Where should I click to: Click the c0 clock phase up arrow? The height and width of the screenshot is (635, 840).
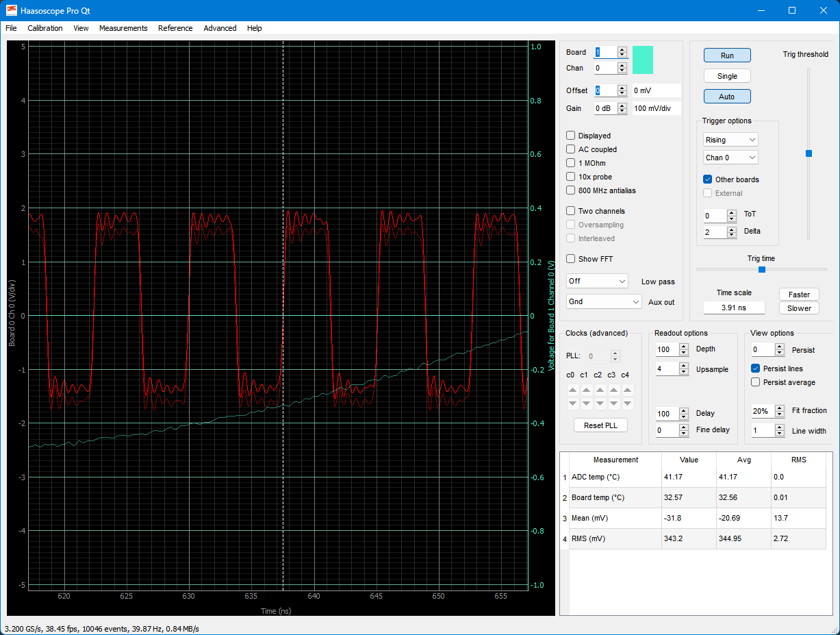pos(572,390)
